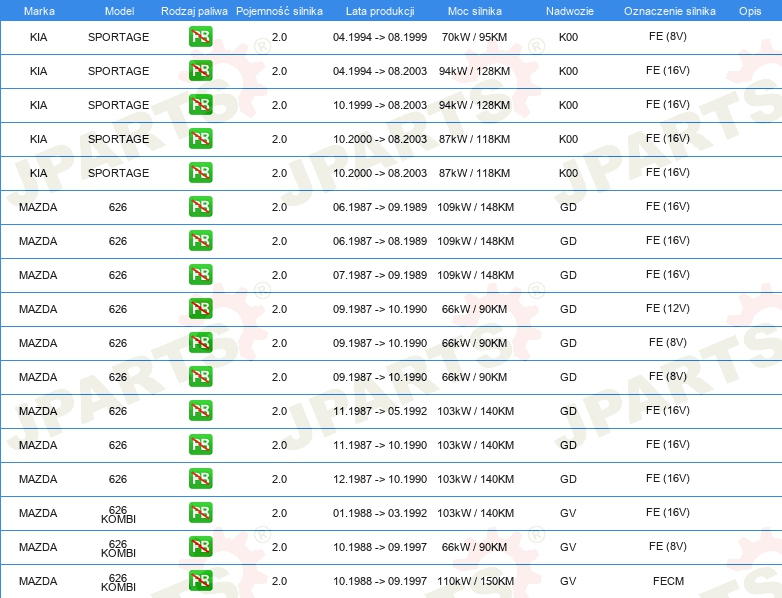Viewport: 782px width, 598px height.
Task: Select the date cell 12.1987 -> 10.1990
Action: click(380, 479)
